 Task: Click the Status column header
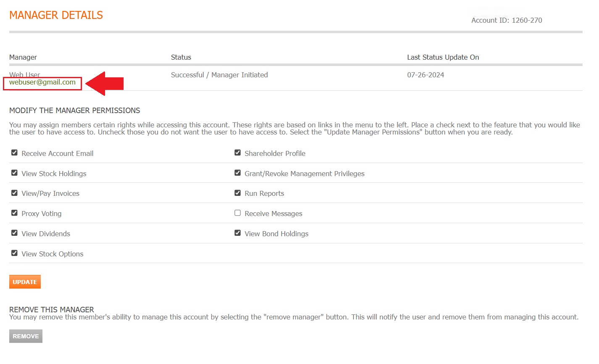point(181,57)
